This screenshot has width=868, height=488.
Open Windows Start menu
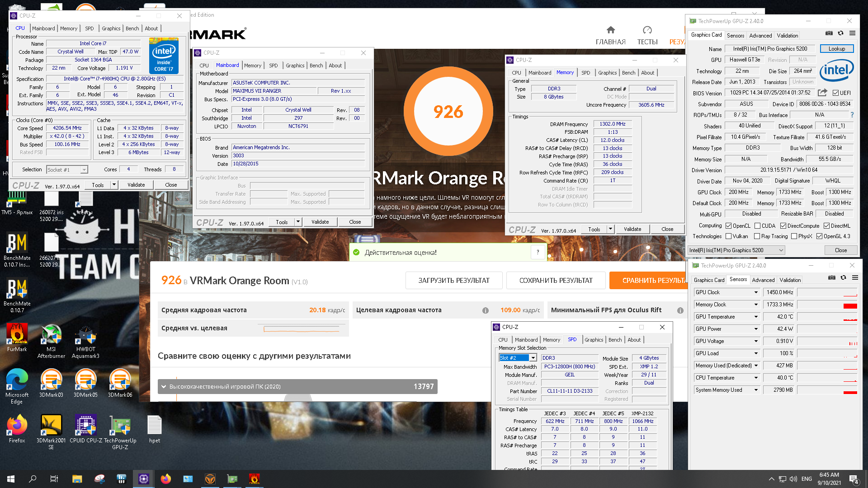[x=11, y=479]
